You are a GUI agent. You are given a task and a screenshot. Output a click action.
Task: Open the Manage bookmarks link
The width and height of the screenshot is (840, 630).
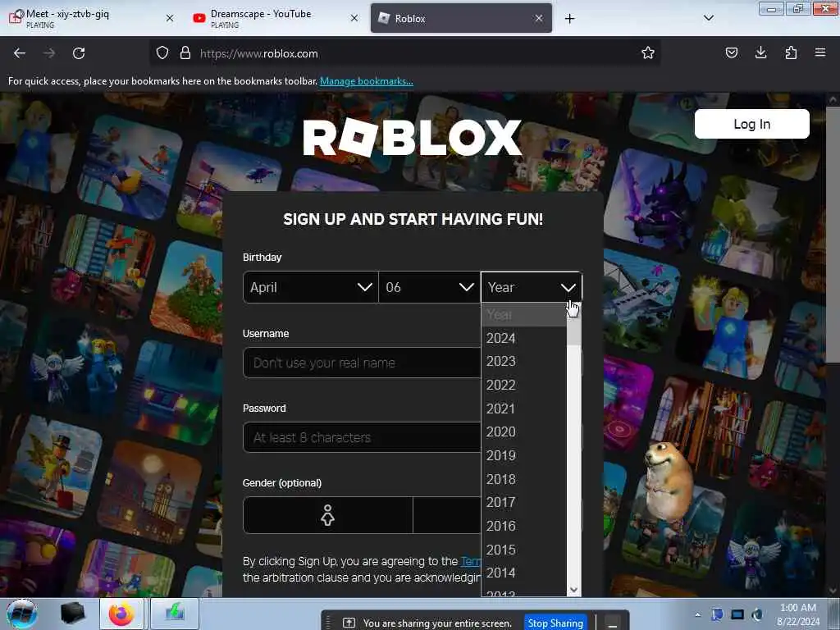(x=367, y=81)
